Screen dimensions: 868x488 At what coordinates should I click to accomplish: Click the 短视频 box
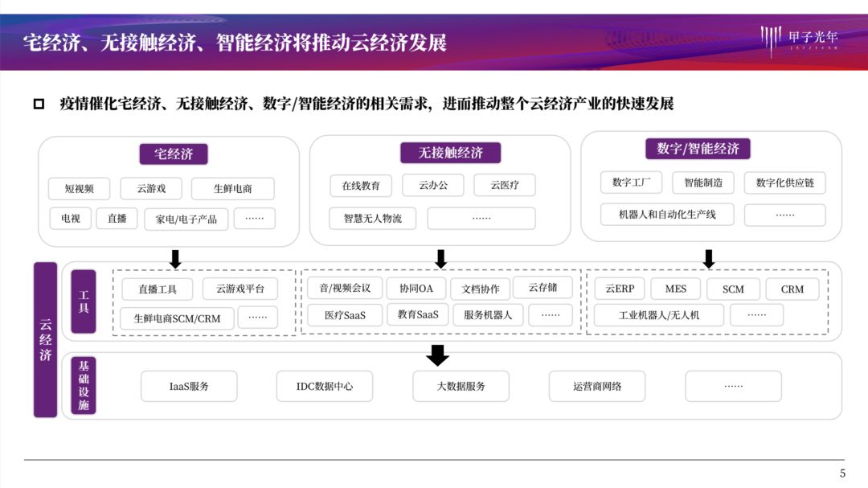coord(79,189)
